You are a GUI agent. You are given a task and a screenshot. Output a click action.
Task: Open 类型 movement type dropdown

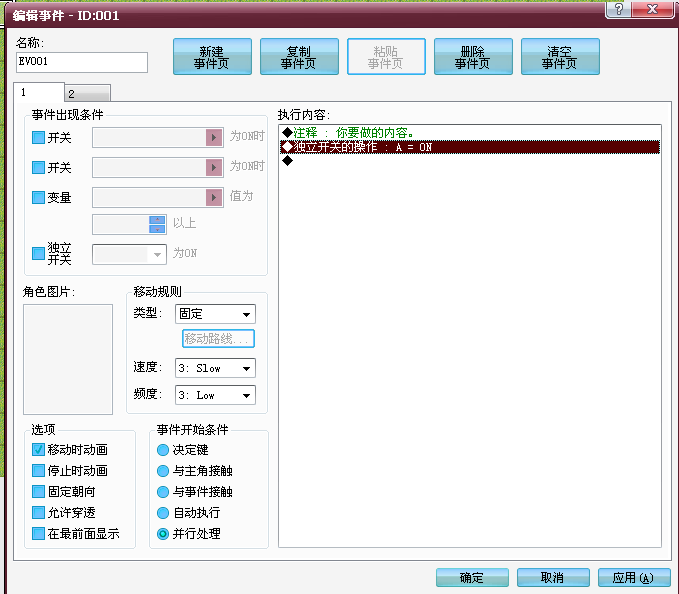pos(215,314)
